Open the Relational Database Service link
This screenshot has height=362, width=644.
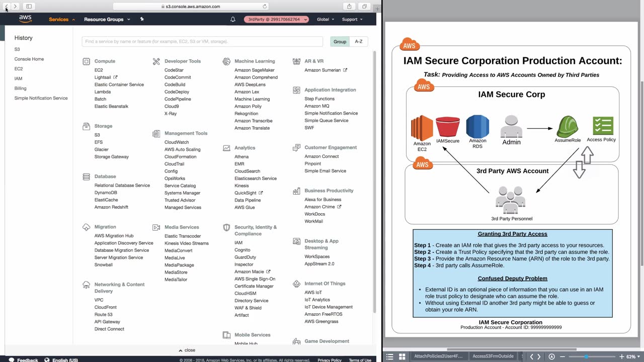pos(122,186)
